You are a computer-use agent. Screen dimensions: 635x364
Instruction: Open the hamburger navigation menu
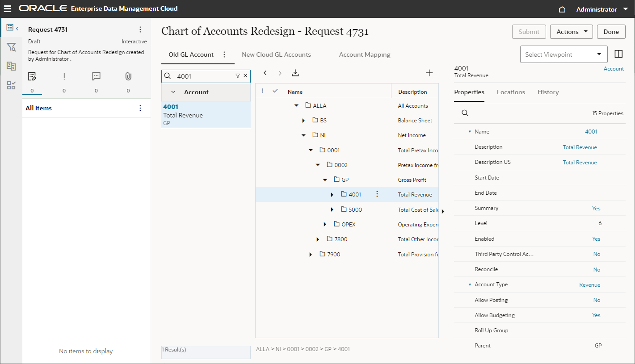(8, 8)
